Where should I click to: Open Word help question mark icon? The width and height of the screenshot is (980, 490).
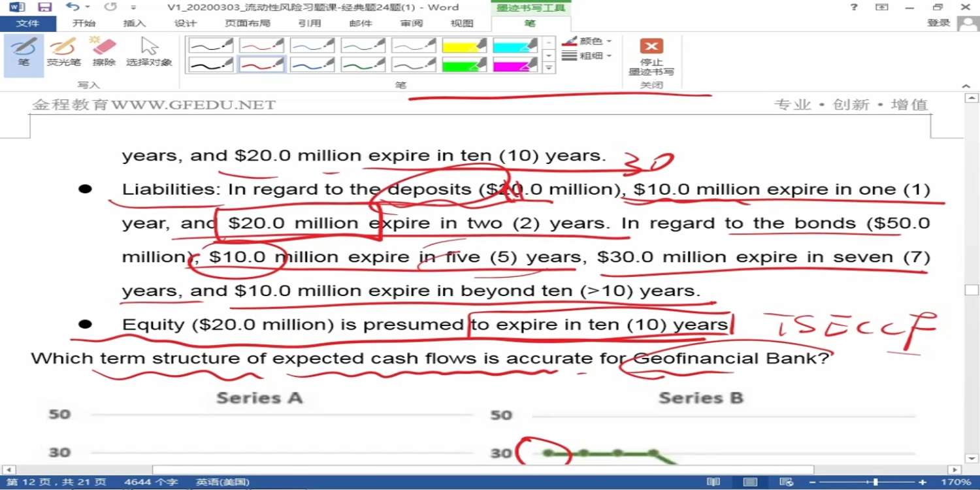click(x=854, y=7)
